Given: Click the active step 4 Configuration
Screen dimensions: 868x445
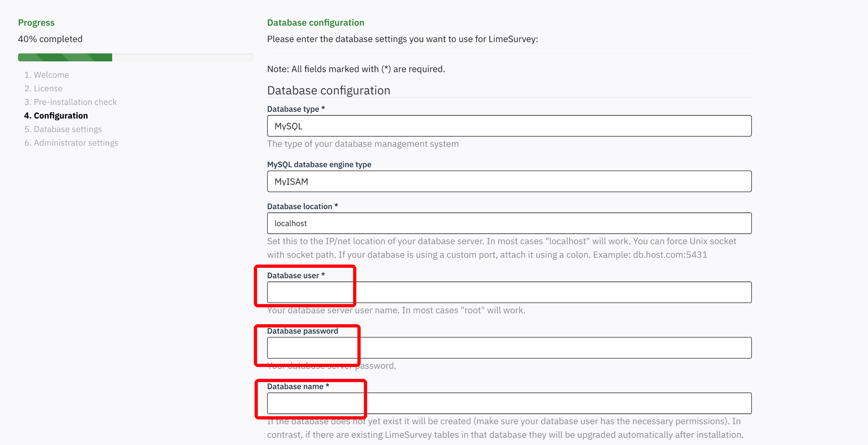Looking at the screenshot, I should coord(56,116).
